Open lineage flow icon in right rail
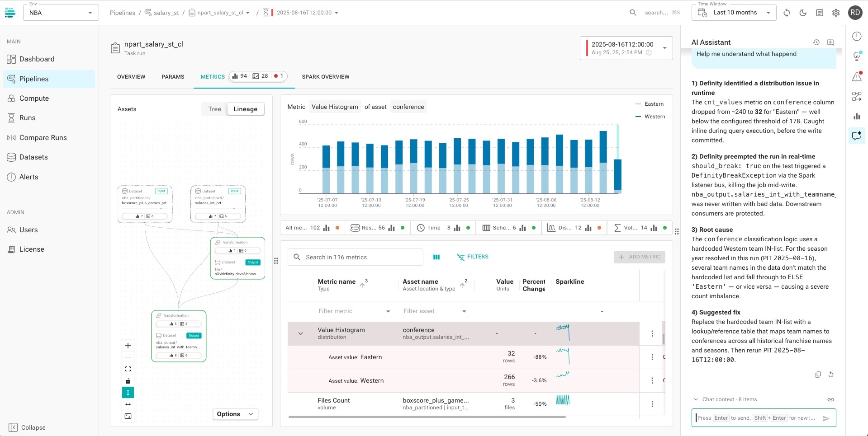Image resolution: width=868 pixels, height=436 pixels. [x=857, y=96]
